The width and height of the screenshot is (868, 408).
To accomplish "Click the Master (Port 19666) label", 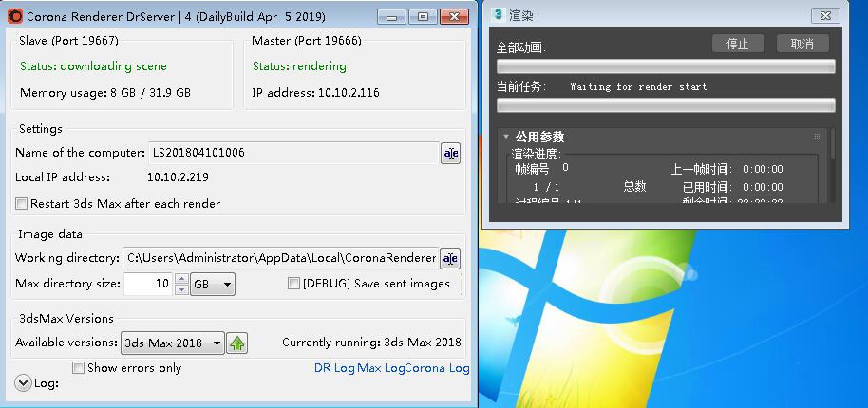I will click(x=307, y=41).
